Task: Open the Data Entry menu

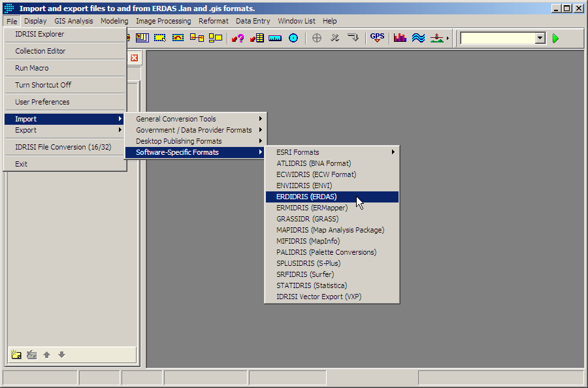Action: point(253,21)
